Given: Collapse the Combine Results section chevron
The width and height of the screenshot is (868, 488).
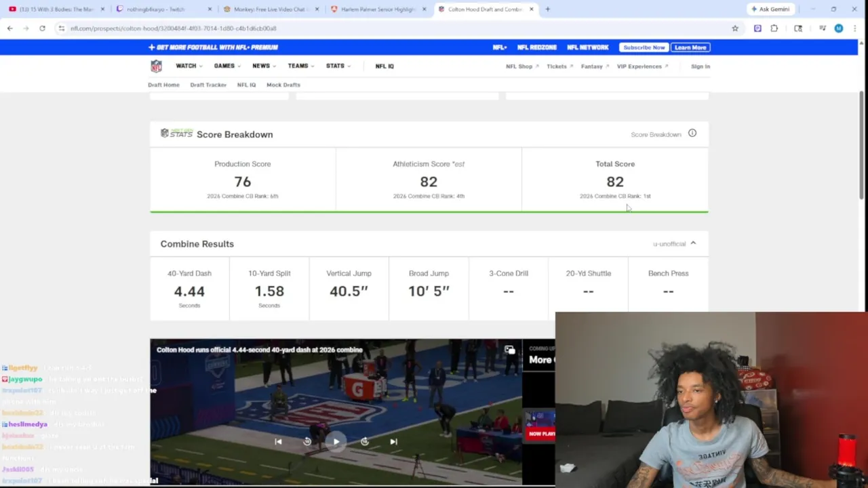Looking at the screenshot, I should [692, 243].
